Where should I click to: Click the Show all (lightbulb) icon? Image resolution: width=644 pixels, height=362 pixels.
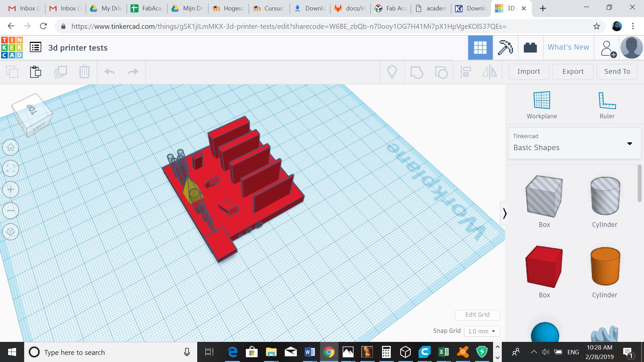pos(392,72)
